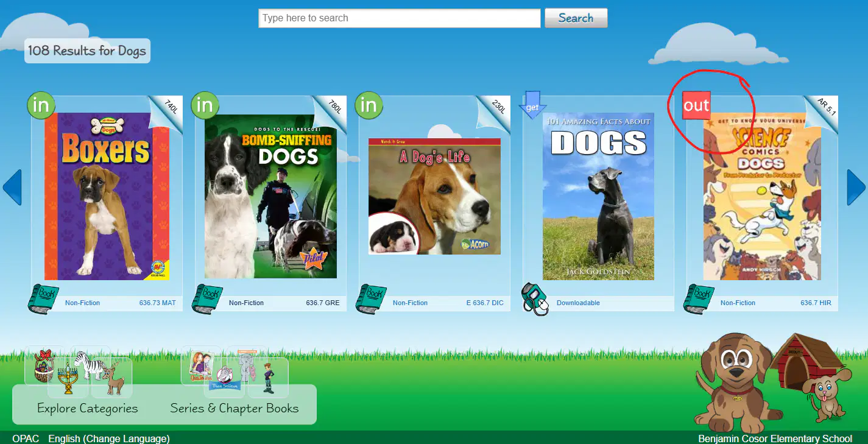Click the blue 'get' download arrow badge

tap(532, 105)
